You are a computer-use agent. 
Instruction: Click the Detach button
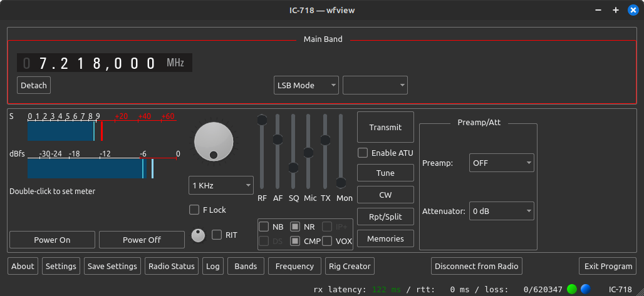[34, 85]
